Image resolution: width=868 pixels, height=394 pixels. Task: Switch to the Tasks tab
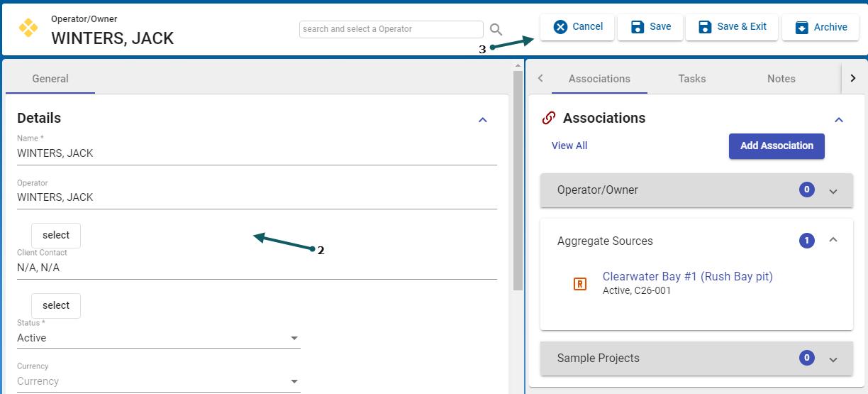pyautogui.click(x=691, y=79)
